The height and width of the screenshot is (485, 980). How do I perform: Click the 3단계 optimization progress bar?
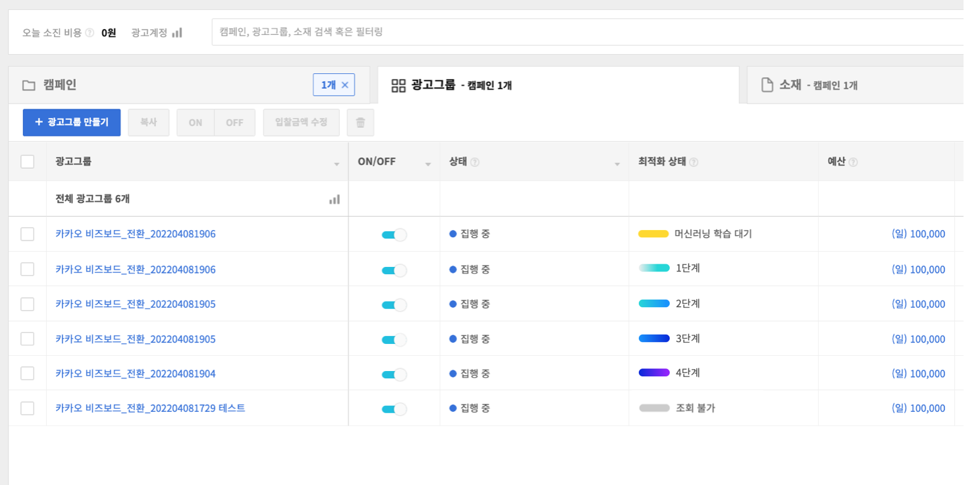tap(654, 338)
